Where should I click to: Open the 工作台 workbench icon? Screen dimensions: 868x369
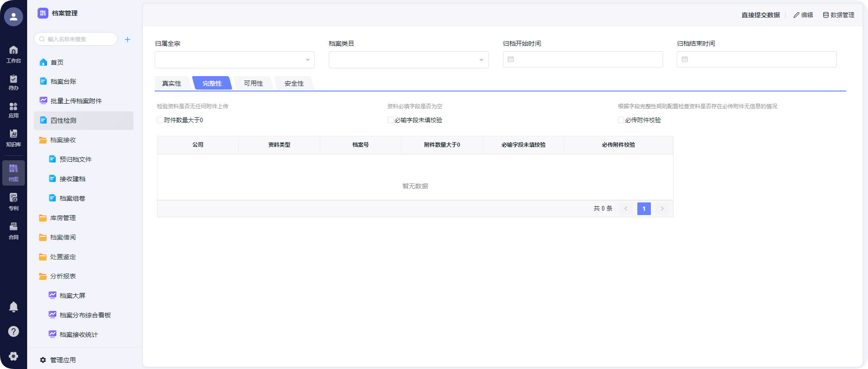tap(14, 54)
